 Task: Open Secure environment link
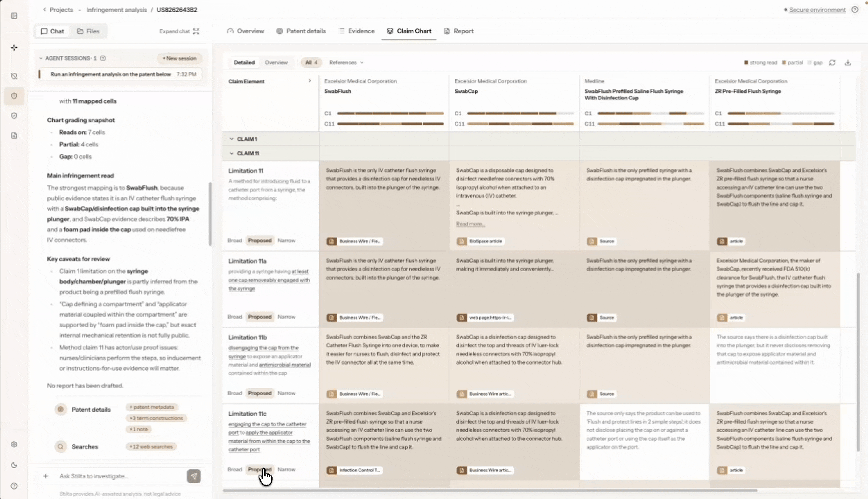click(817, 10)
